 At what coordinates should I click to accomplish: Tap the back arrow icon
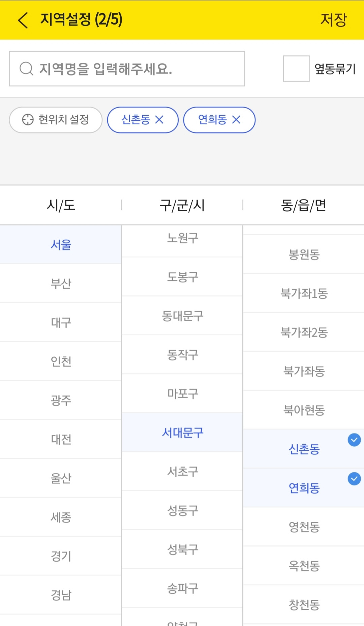click(x=23, y=20)
